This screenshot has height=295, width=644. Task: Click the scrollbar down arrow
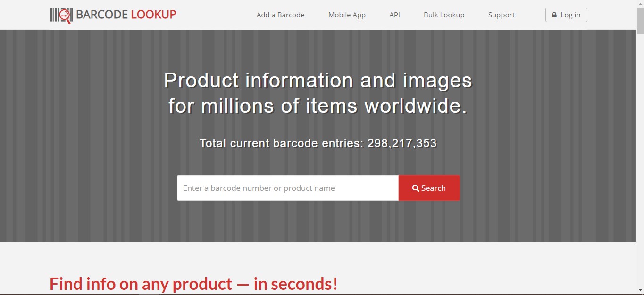click(640, 289)
